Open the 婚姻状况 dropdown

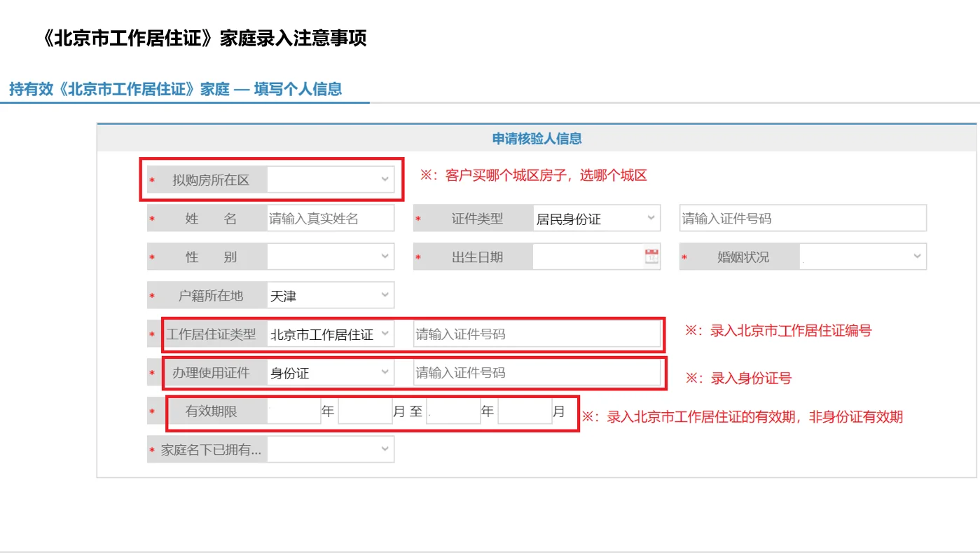click(862, 257)
